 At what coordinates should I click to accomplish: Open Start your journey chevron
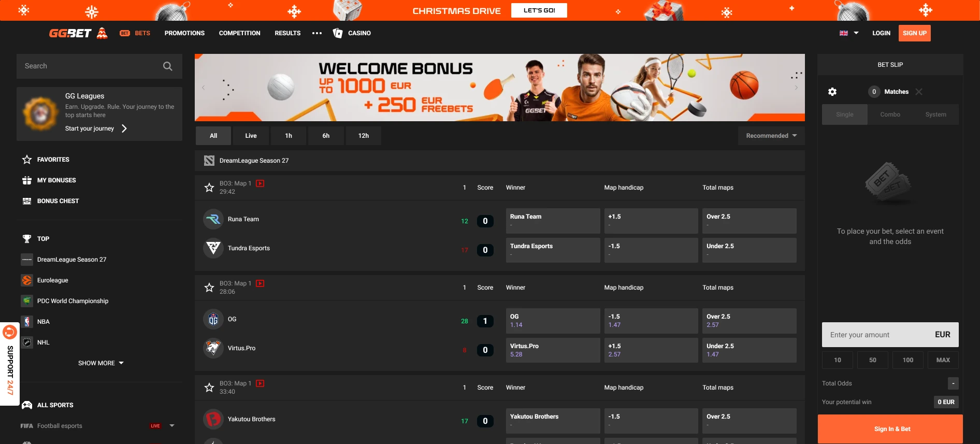pyautogui.click(x=124, y=128)
